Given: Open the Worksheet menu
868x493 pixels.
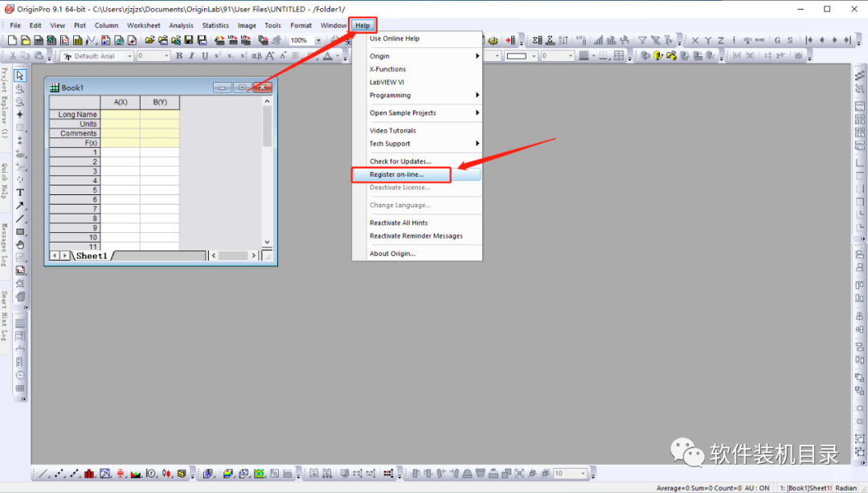Looking at the screenshot, I should 143,26.
